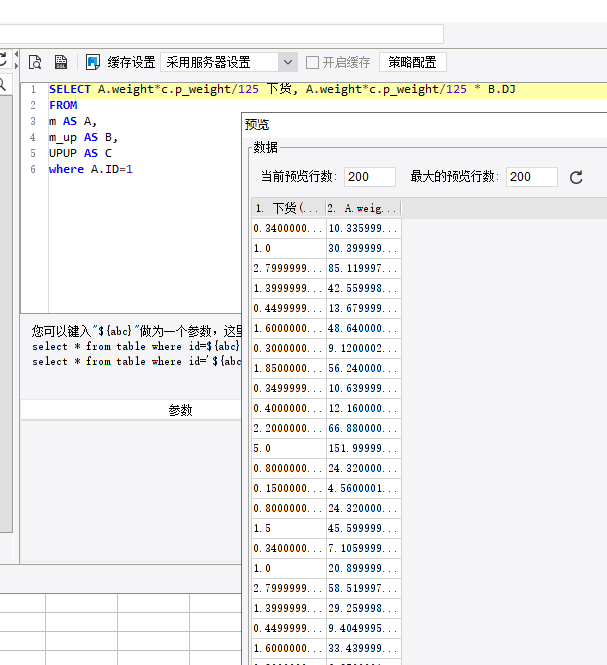Click the A.weig... column header in preview table
607x665 pixels.
[x=364, y=208]
